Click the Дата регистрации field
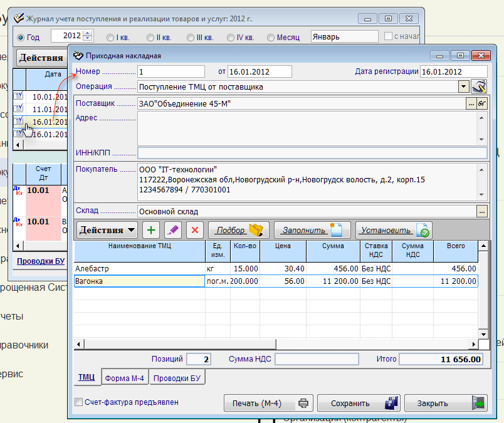The height and width of the screenshot is (423, 504). click(x=453, y=71)
